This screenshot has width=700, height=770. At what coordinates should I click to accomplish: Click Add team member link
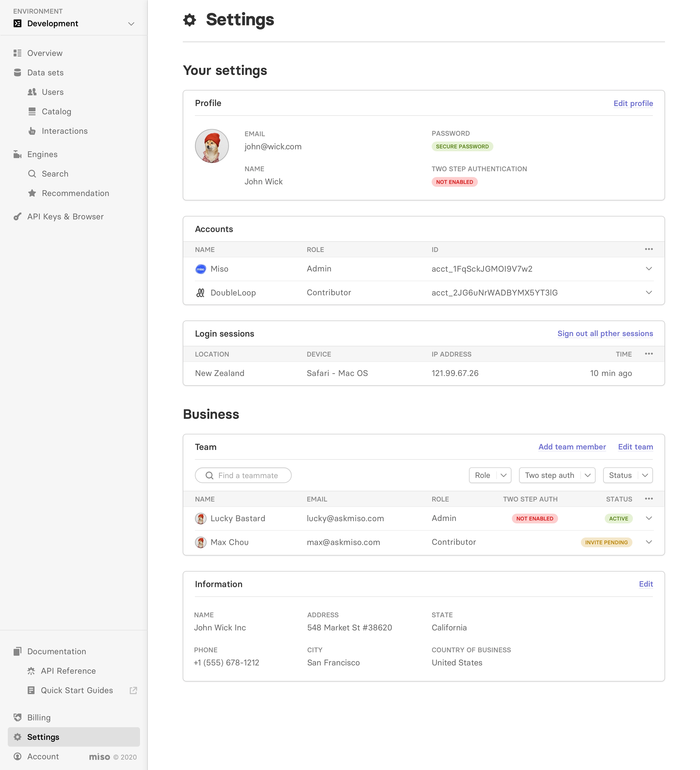tap(572, 447)
